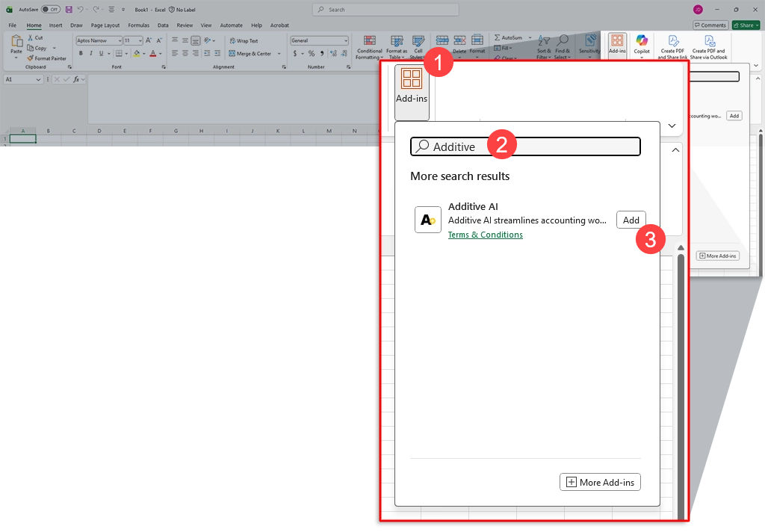Click the Additive search field

tap(523, 146)
